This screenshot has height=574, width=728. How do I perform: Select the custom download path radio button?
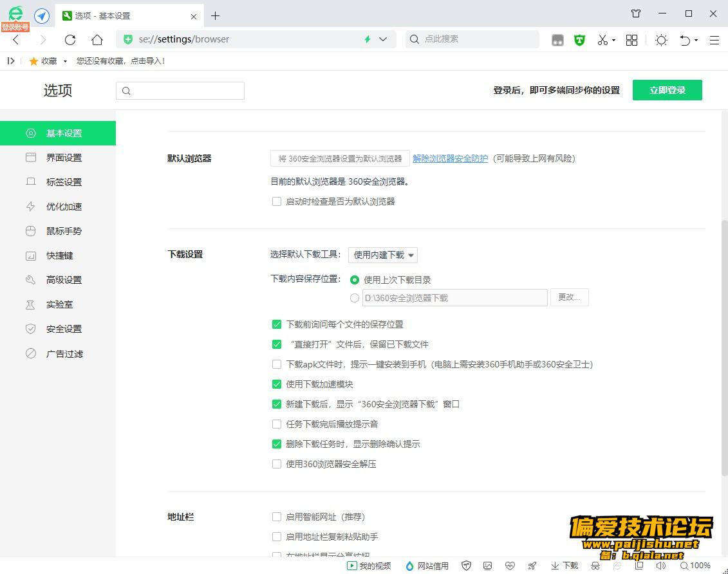[355, 298]
